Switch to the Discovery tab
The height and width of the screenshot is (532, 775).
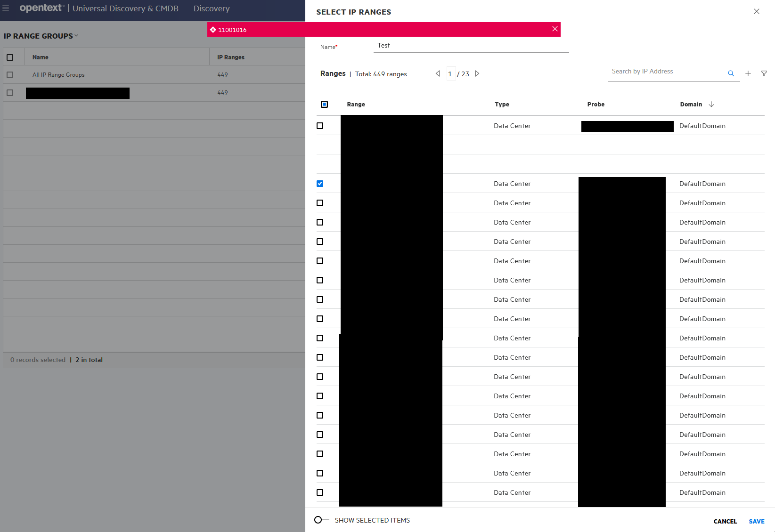tap(211, 8)
